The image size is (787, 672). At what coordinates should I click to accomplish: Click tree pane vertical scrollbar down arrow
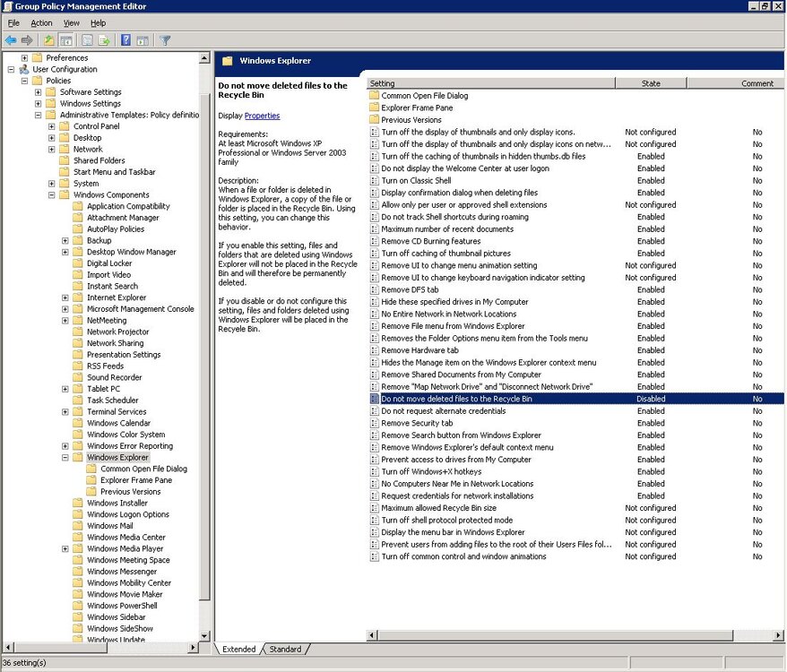pyautogui.click(x=204, y=636)
